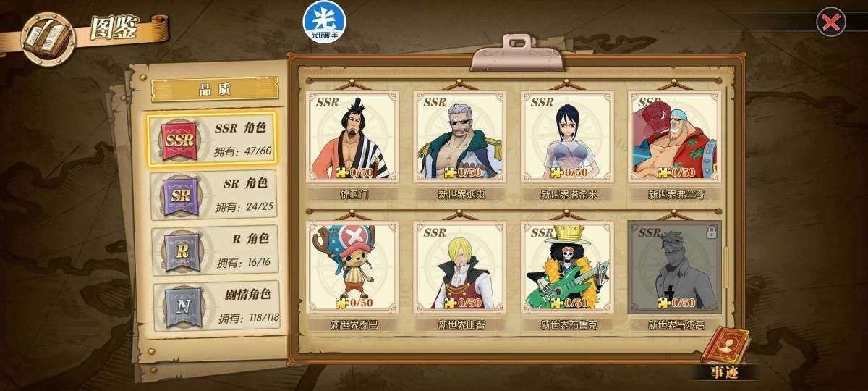The image size is (868, 391).
Task: Click the yellow R banner badge
Action: [x=179, y=251]
